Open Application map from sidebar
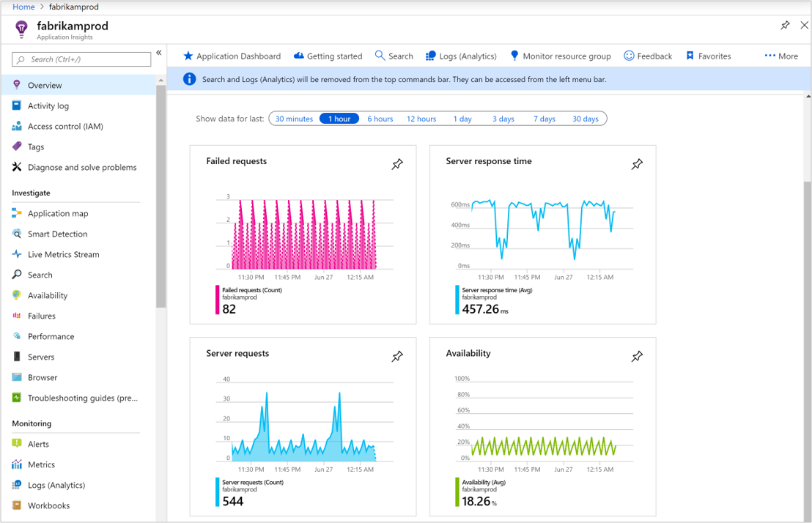Screen dimensions: 812x523 58,214
